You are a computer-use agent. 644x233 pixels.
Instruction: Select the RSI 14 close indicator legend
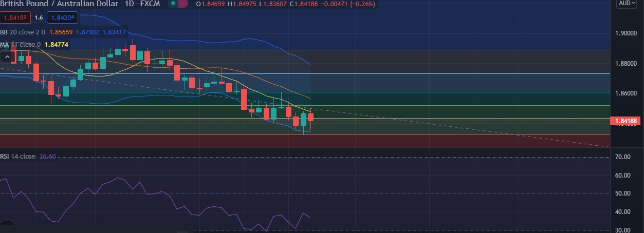(18, 156)
